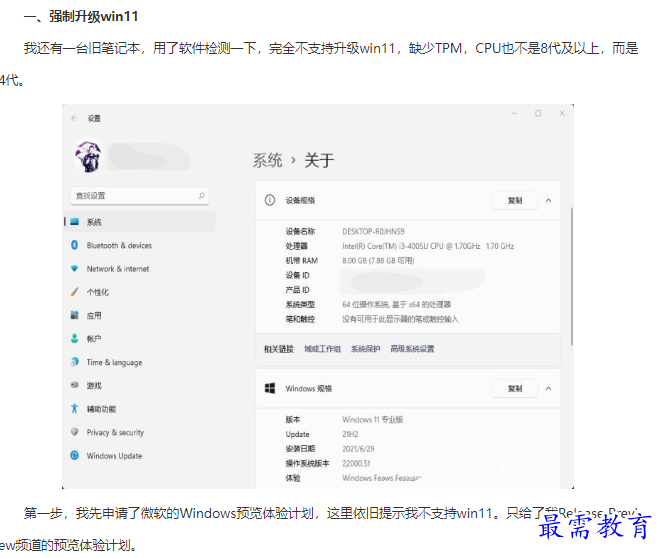Open the 高级系统设置 related link
Viewport: 660px width, 558px height.
click(x=412, y=349)
